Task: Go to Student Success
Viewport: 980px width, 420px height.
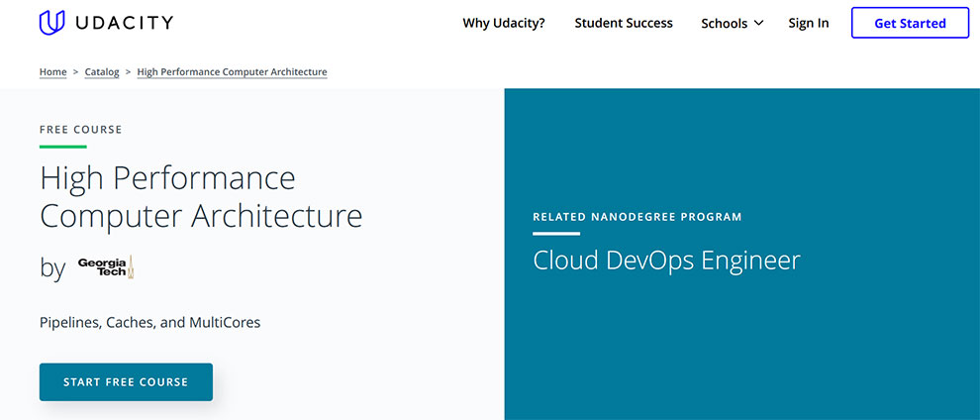Action: click(624, 23)
